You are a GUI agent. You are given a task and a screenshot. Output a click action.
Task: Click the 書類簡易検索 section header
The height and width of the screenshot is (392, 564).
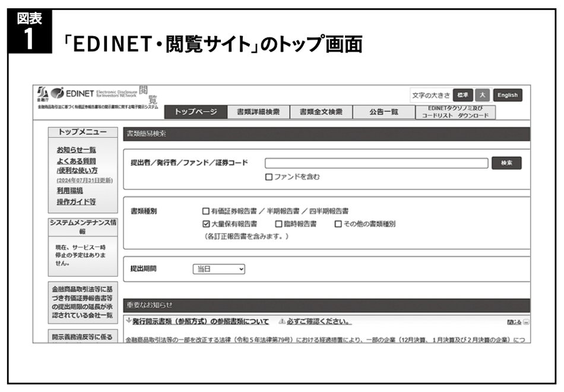[x=327, y=134]
